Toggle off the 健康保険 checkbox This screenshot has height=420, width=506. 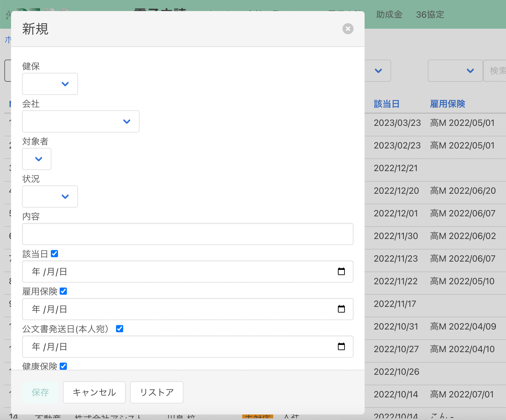click(x=63, y=366)
